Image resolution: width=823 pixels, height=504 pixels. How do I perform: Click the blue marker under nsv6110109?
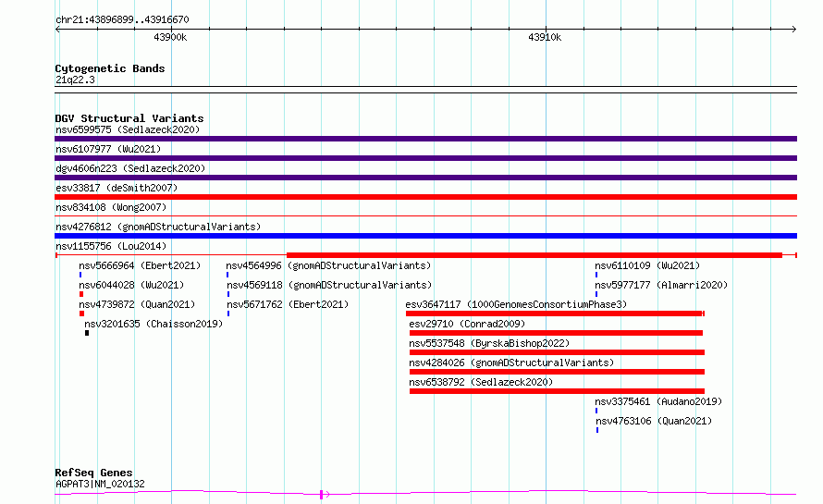pyautogui.click(x=596, y=275)
